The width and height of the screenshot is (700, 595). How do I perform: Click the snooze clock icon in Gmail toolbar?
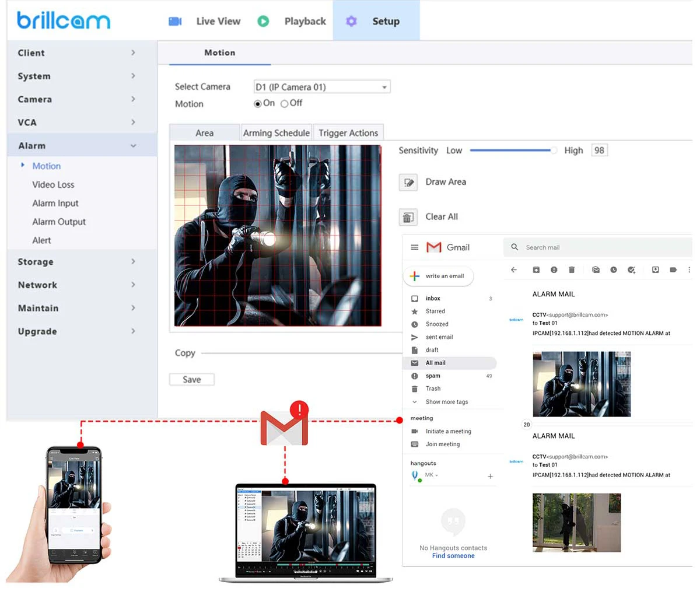click(614, 270)
